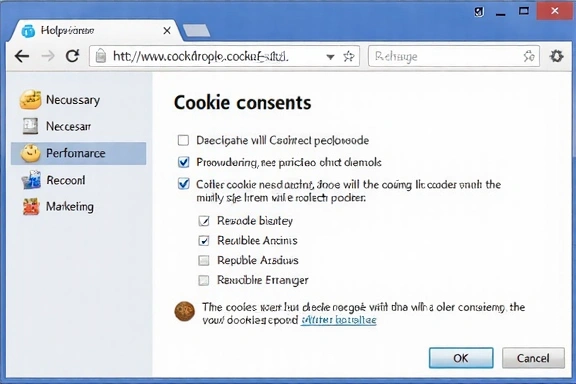Toggle the Reublee Ancins sub-option checkbox
The image size is (576, 384).
point(204,241)
